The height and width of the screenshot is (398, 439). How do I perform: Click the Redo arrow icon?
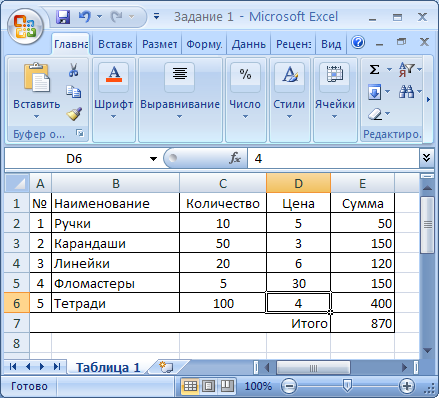pos(116,16)
